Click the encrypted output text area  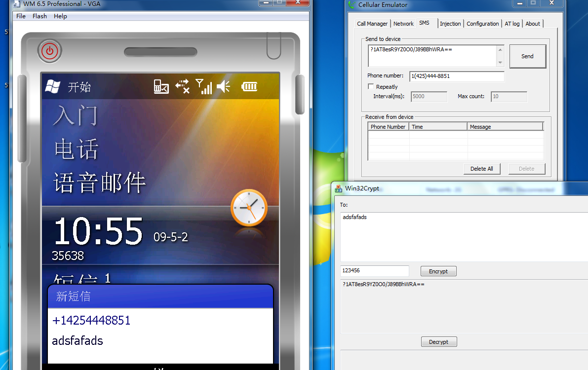pyautogui.click(x=464, y=306)
